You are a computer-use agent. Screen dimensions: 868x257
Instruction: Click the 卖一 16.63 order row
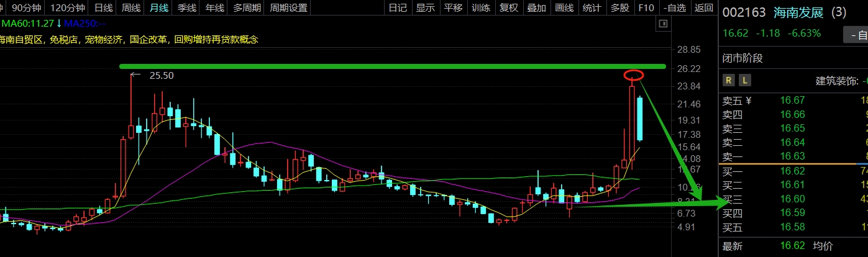pos(795,156)
